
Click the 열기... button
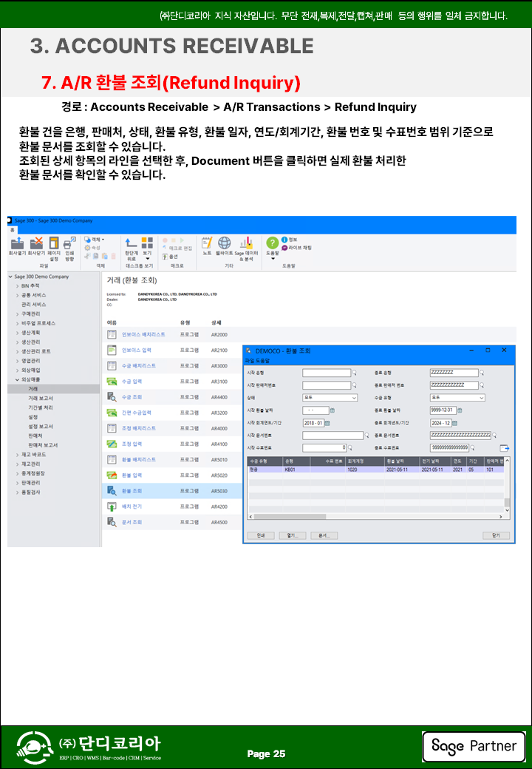point(293,535)
